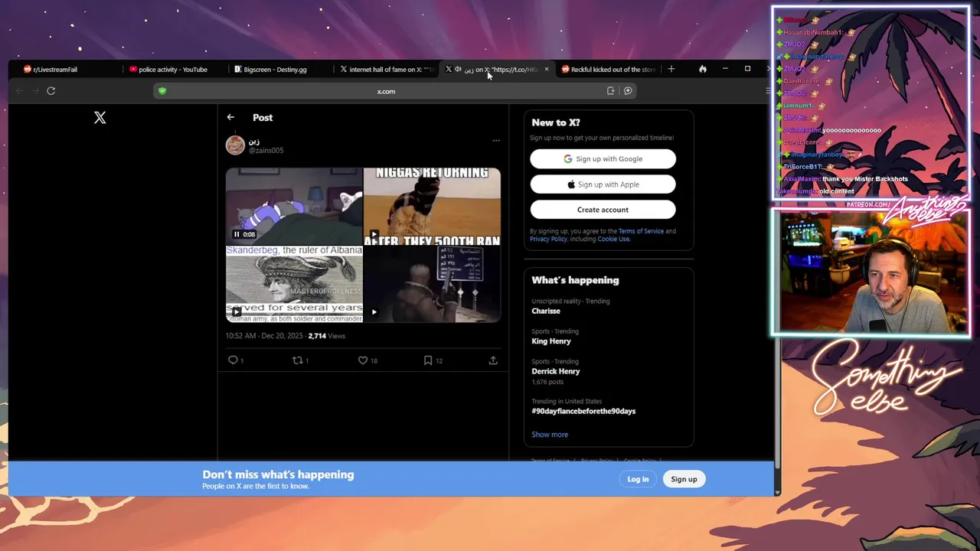Click the 'Post' heading text
This screenshot has height=551, width=980.
click(263, 117)
